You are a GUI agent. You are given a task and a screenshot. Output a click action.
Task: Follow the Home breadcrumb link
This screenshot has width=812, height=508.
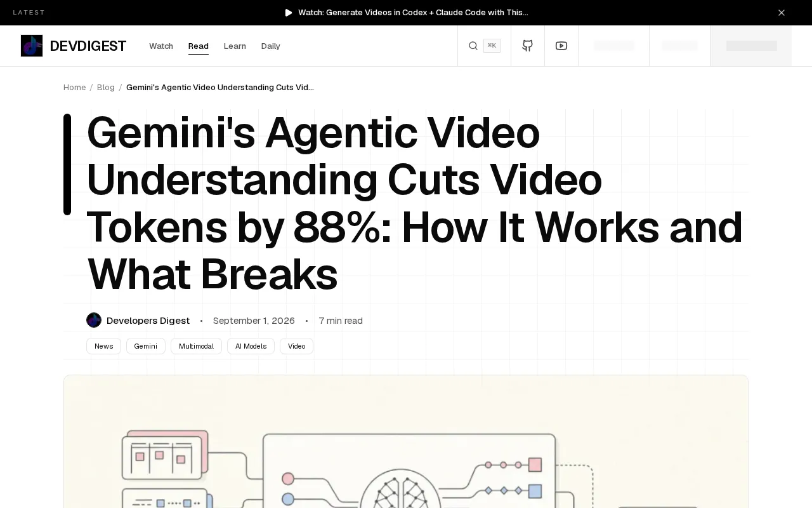74,88
